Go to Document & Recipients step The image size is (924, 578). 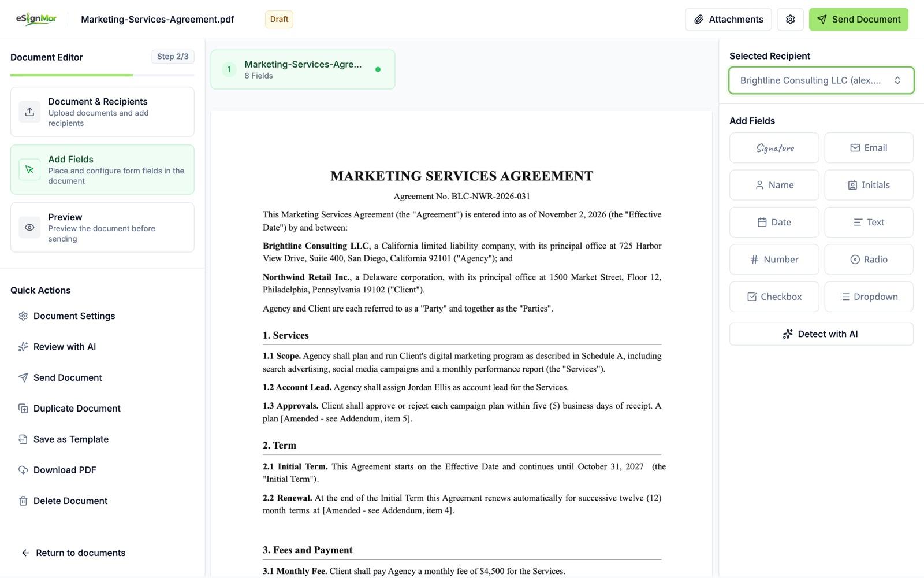click(102, 112)
